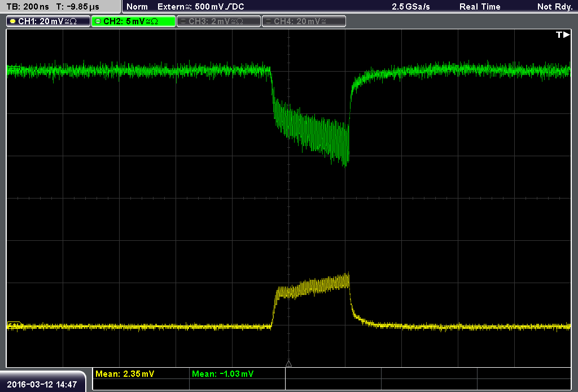Viewport: 578px width, 392px height.
Task: Click the Not Rdy. status indicator
Action: (555, 7)
